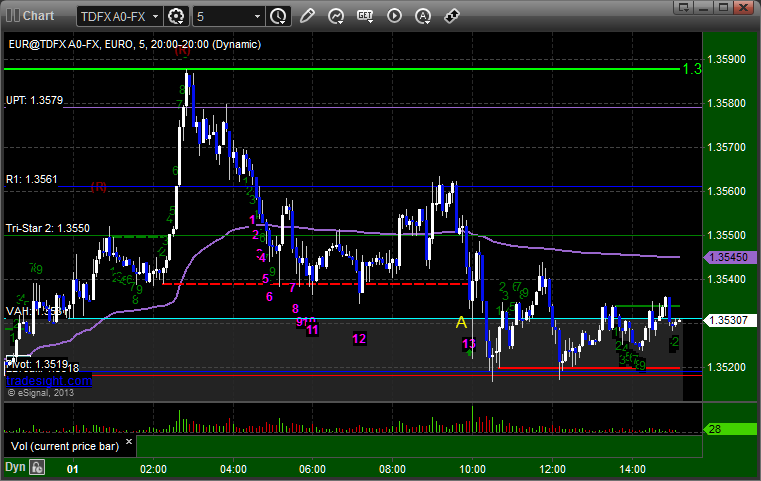Click the 02:00 time axis label
This screenshot has height=481, width=761.
153,469
